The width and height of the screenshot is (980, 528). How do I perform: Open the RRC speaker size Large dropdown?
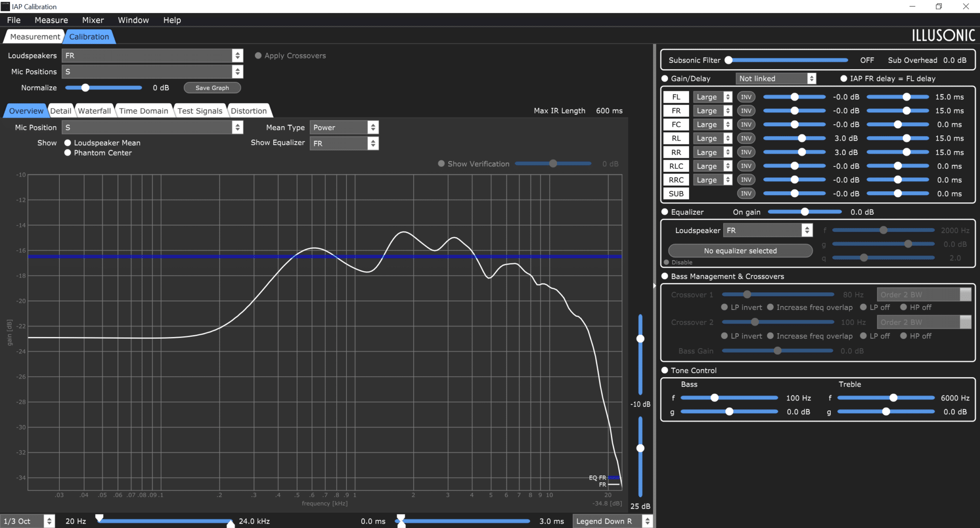click(713, 180)
